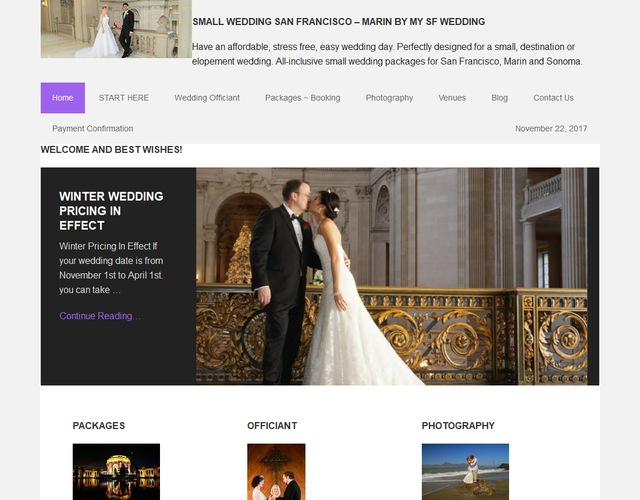Screen dimensions: 640x500
Task: Open Officiant thumbnail of ceremony
Action: click(276, 472)
